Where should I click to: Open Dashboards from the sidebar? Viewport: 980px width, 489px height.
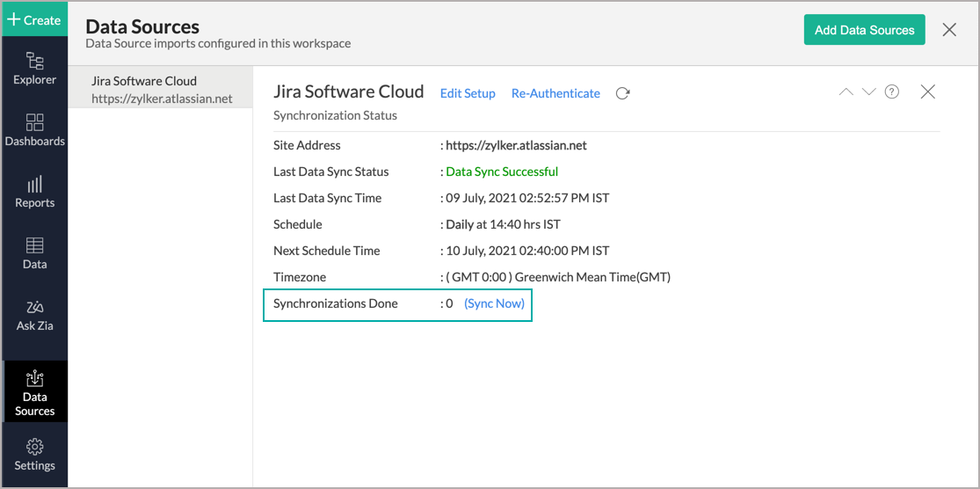34,130
